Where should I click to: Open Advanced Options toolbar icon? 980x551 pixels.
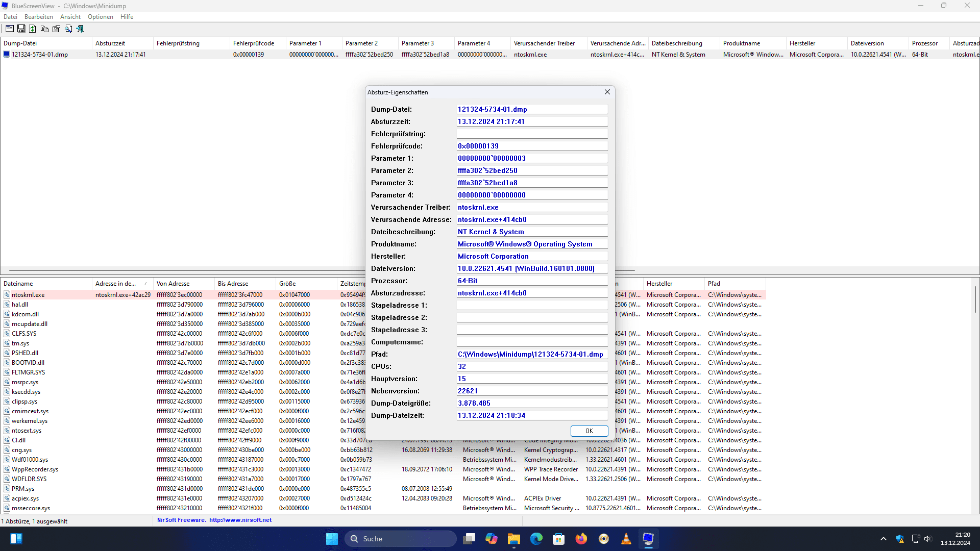10,29
